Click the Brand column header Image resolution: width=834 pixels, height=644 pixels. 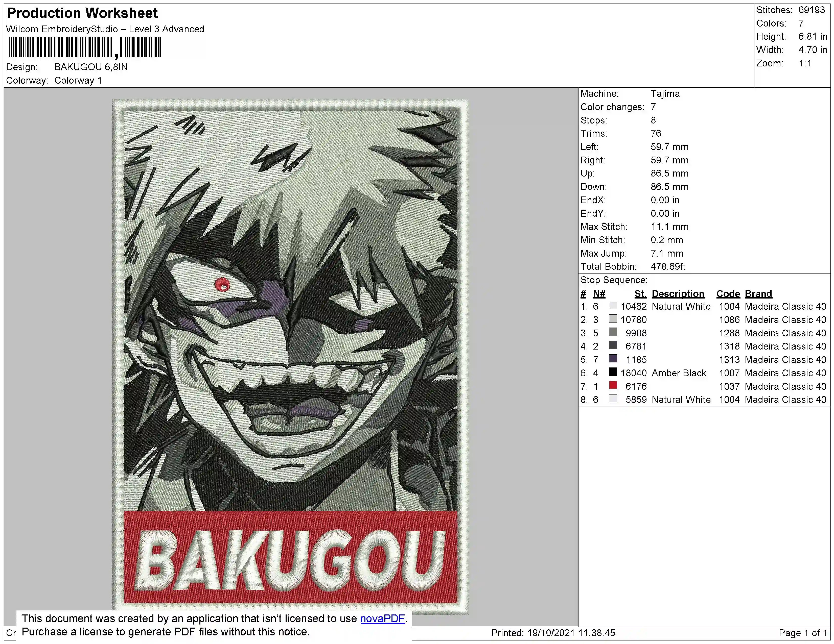[x=758, y=294]
